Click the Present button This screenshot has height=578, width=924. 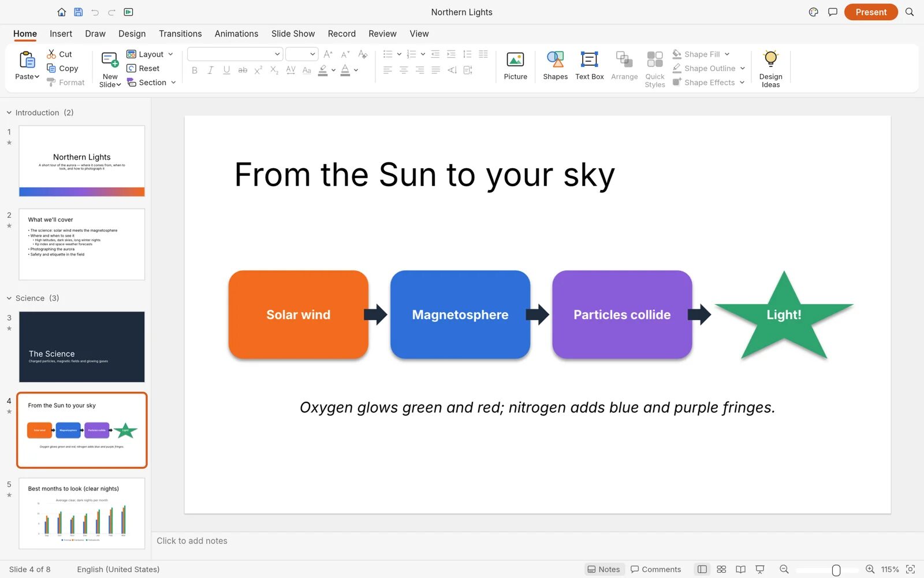[871, 12]
